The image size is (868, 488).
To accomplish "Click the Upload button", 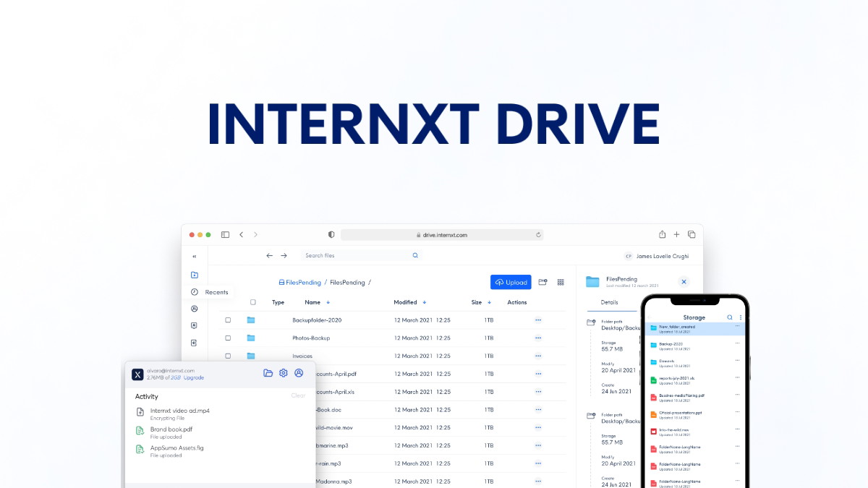I will (x=511, y=282).
